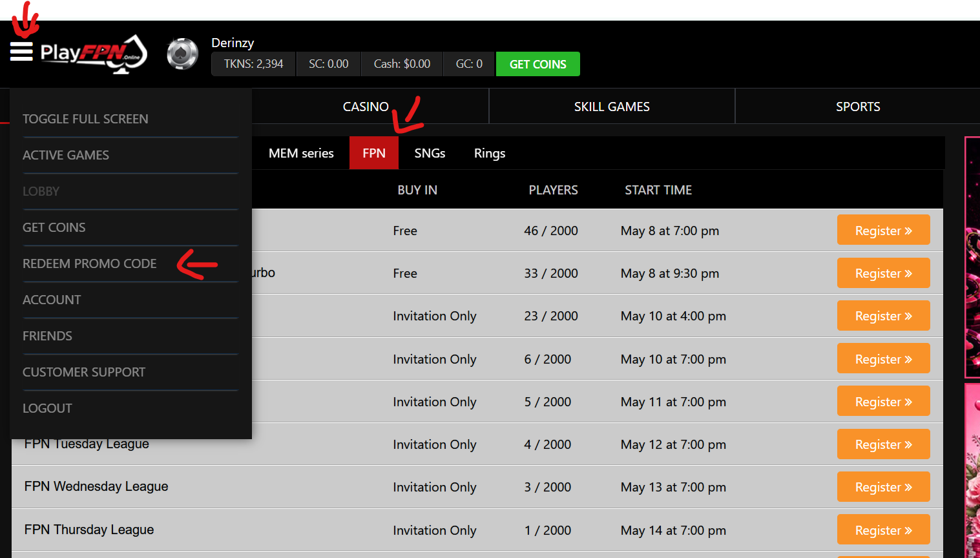
Task: Select the MEM series sub-tab
Action: click(301, 153)
